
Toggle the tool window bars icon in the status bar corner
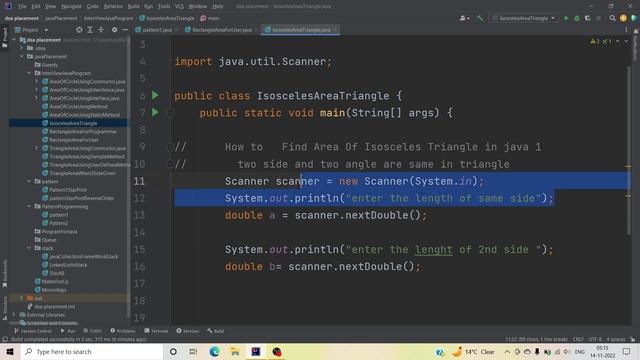pos(5,339)
